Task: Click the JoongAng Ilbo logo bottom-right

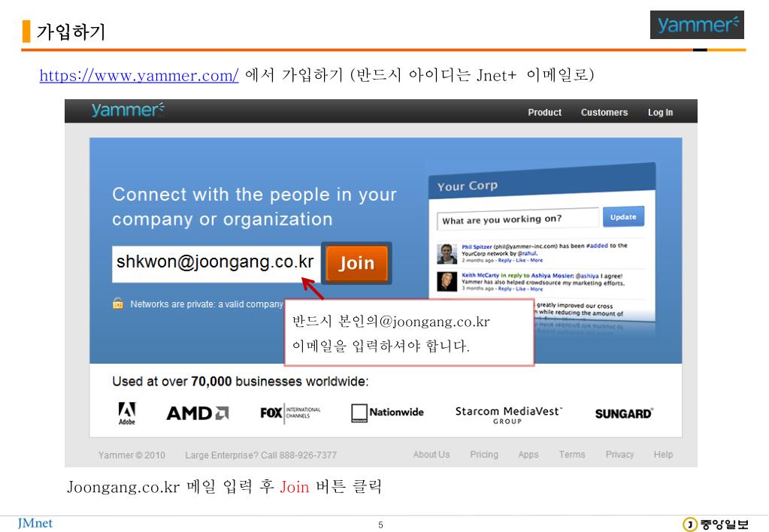Action: pyautogui.click(x=716, y=524)
